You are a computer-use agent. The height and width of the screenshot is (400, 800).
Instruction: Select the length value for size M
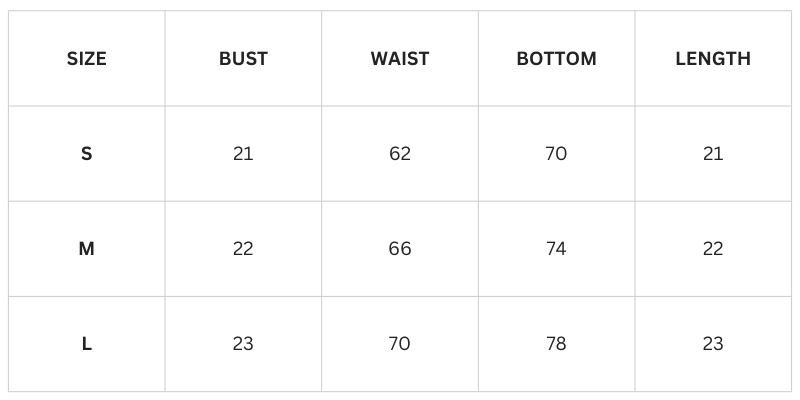pyautogui.click(x=713, y=249)
